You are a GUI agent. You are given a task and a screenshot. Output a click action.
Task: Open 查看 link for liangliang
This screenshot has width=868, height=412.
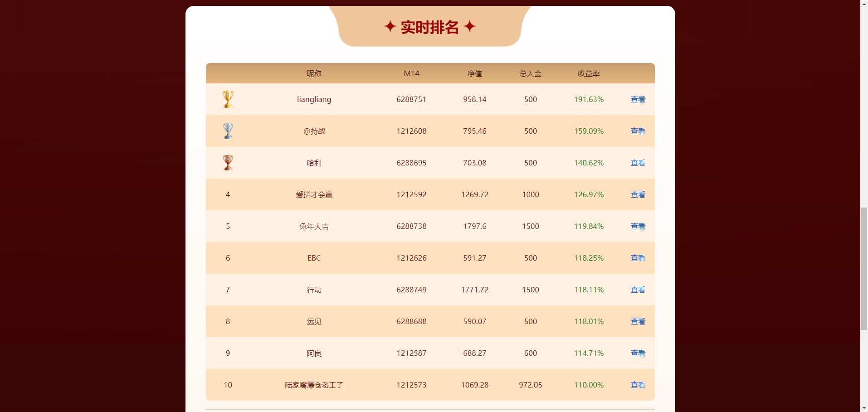tap(638, 99)
